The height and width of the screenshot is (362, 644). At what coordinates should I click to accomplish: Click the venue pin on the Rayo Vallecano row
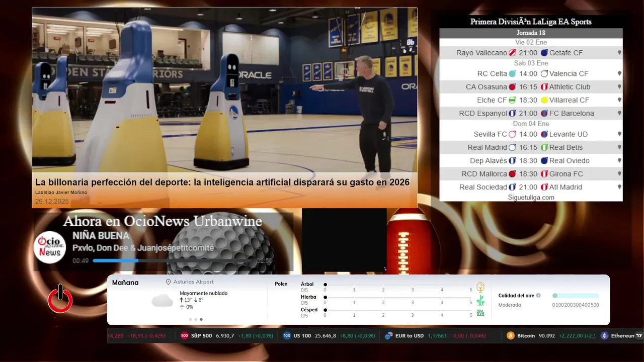point(619,53)
